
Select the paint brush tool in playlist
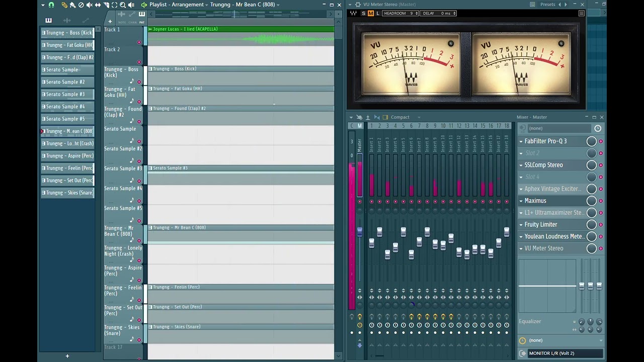(72, 5)
